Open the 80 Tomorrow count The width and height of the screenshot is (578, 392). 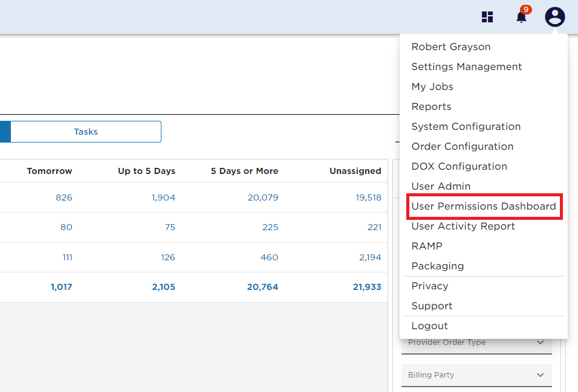pos(67,227)
